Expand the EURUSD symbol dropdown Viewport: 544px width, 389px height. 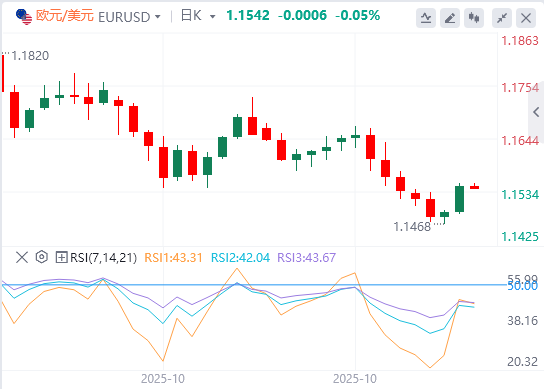[x=158, y=17]
